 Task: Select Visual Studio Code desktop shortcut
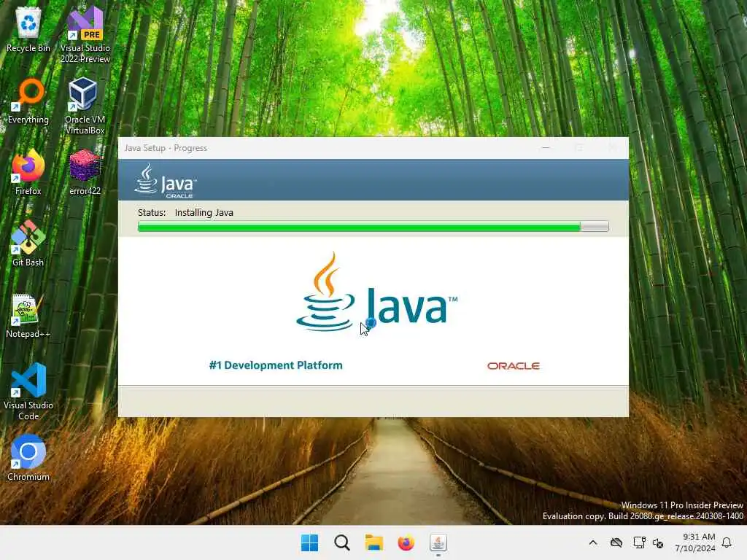tap(28, 392)
